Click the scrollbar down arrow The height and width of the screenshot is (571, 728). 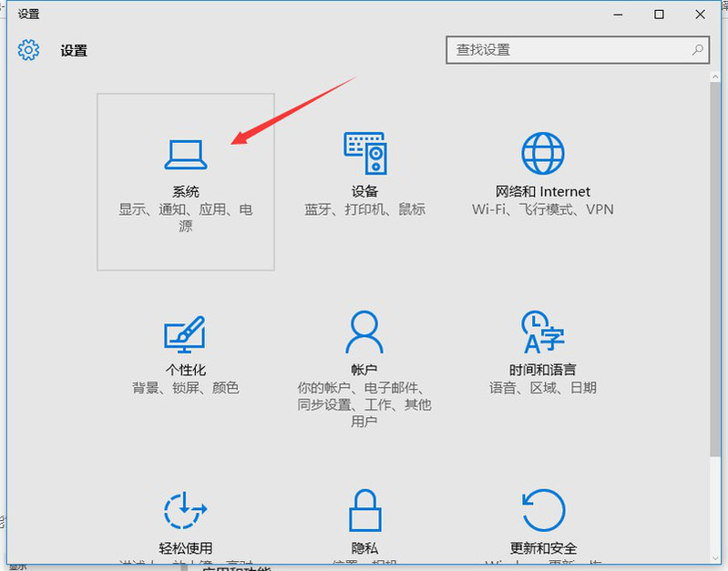coord(715,558)
